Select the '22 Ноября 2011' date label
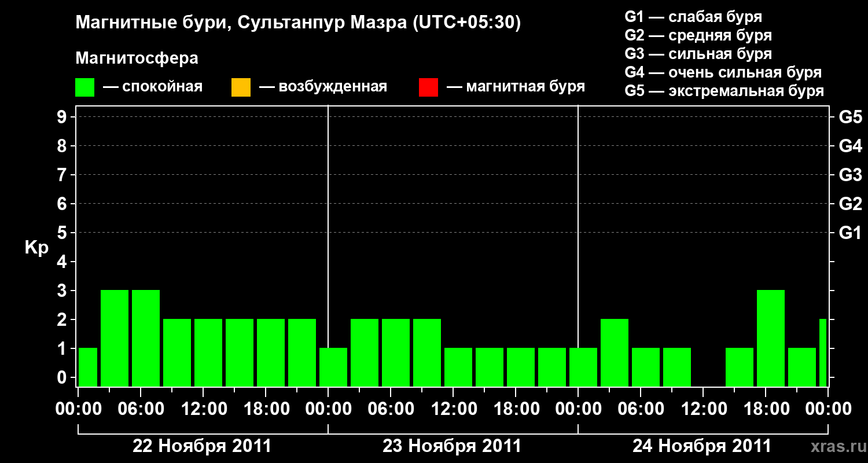Screen dimensions: 868x463 point(202,446)
